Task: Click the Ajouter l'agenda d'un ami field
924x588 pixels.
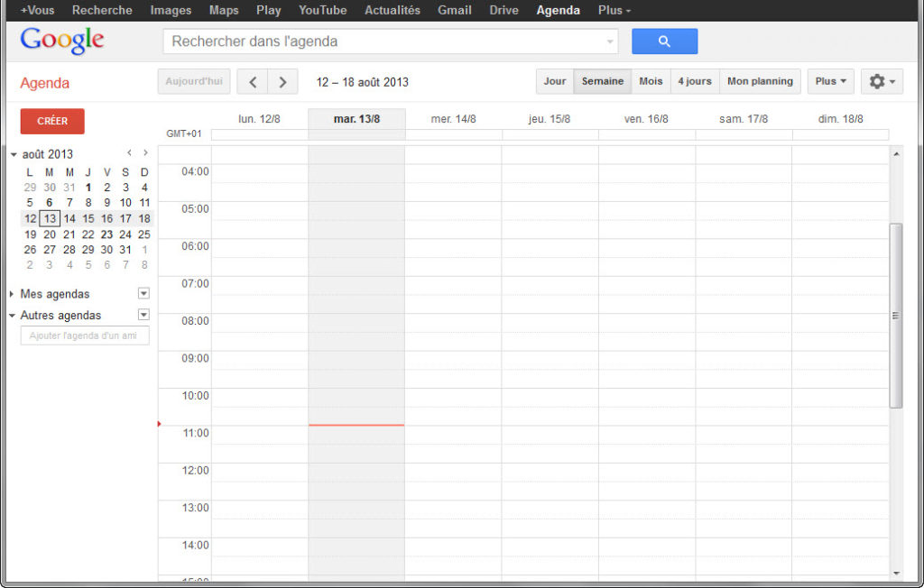Action: click(x=85, y=335)
